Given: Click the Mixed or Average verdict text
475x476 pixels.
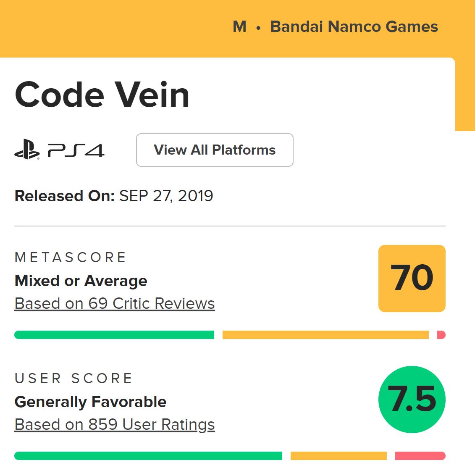Looking at the screenshot, I should pos(81,281).
